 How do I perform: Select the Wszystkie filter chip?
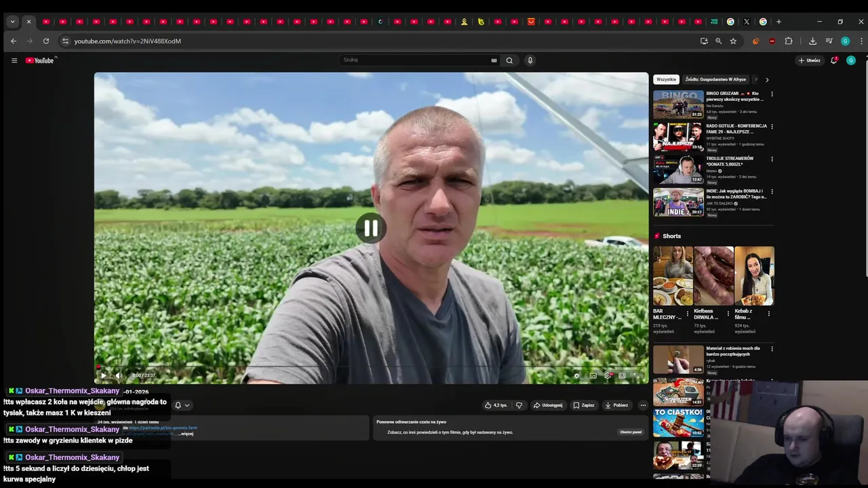click(x=666, y=79)
